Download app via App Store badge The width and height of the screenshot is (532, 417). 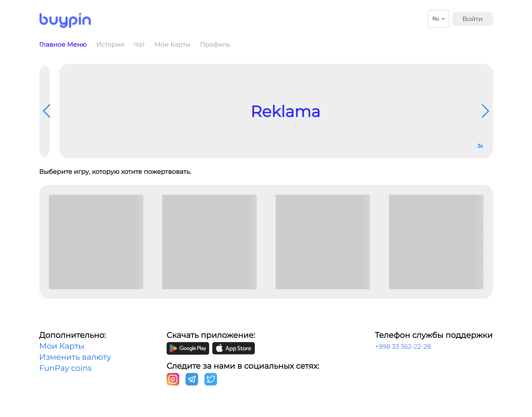click(233, 348)
